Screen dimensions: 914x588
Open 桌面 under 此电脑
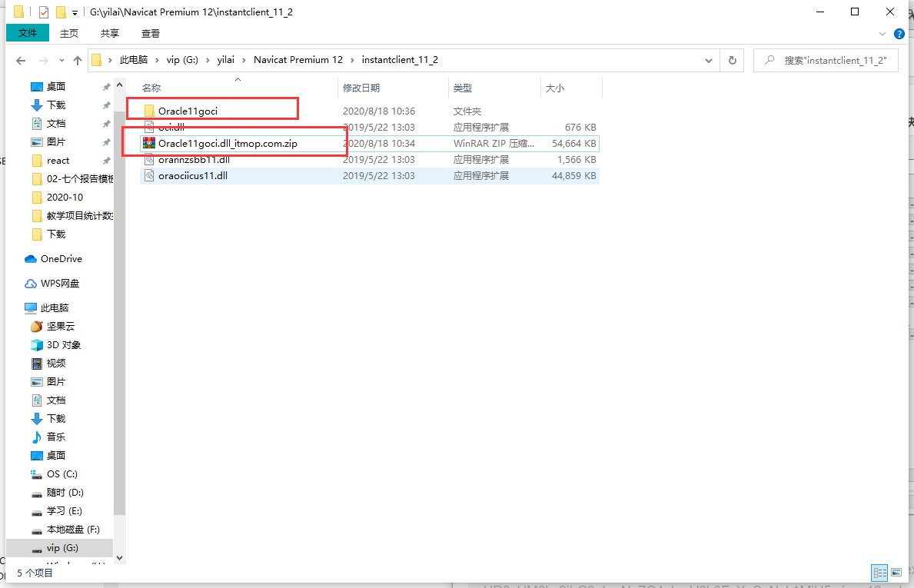pos(56,456)
